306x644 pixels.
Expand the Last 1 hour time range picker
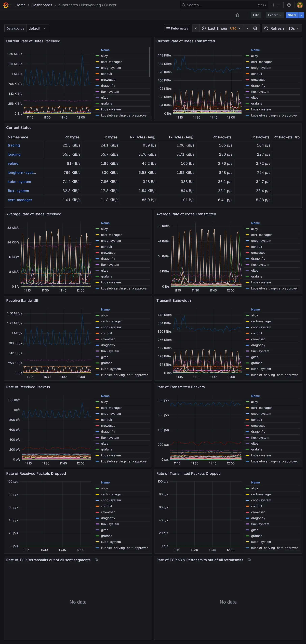point(218,28)
